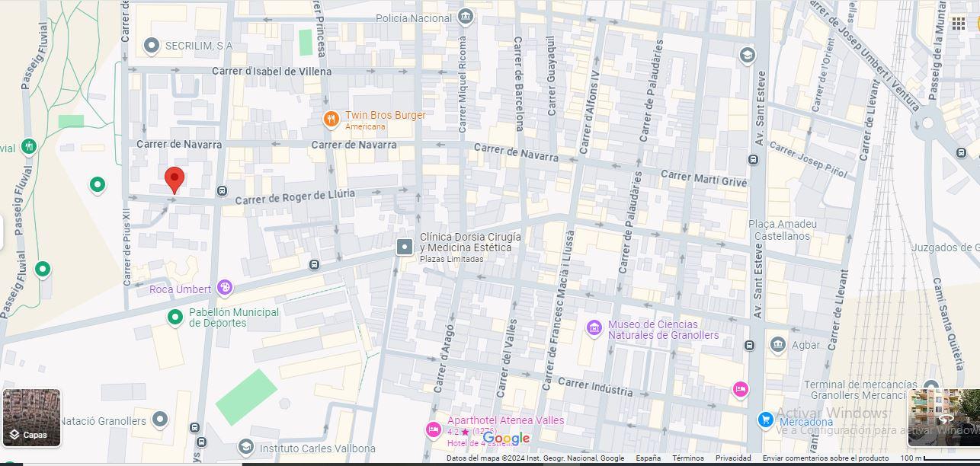980x466 pixels.
Task: Select the Mercadona shopping cart icon
Action: (x=766, y=420)
